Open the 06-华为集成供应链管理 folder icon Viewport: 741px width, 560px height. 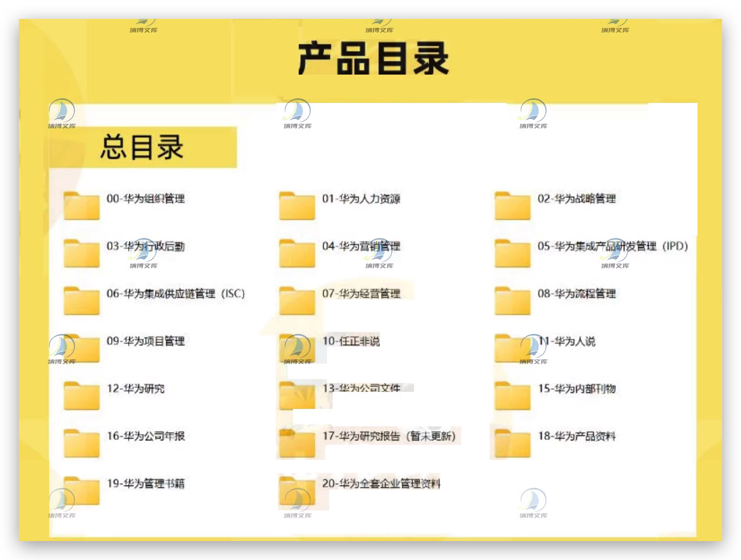(81, 301)
